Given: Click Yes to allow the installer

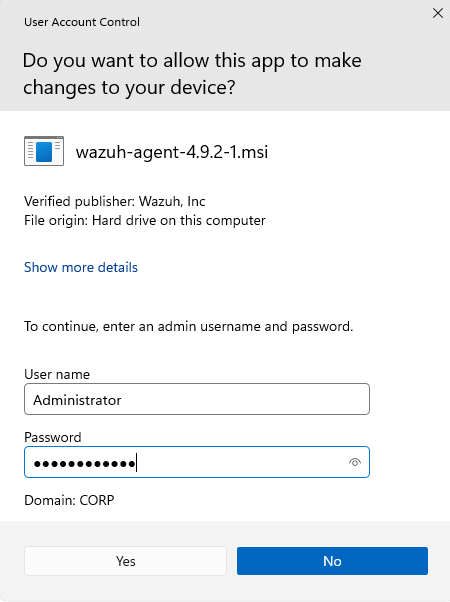Looking at the screenshot, I should (125, 561).
